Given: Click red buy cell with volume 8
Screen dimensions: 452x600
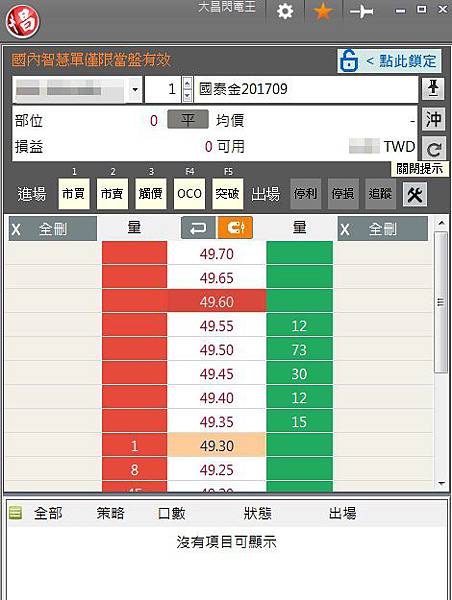Looking at the screenshot, I should coord(134,470).
